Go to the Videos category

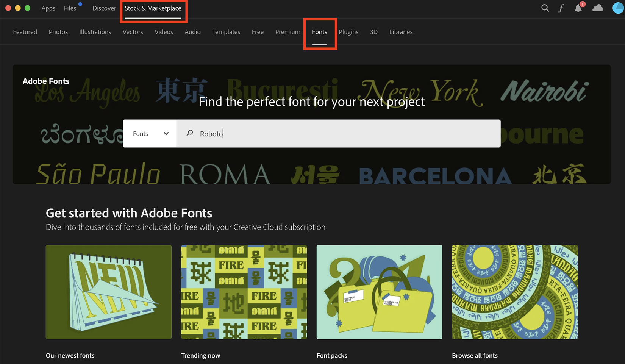click(x=164, y=32)
